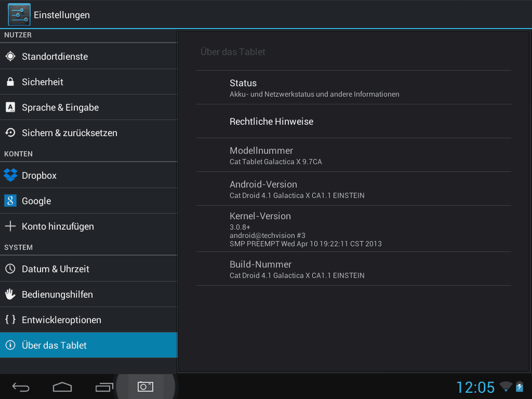Click the plus icon for Konto hinzufügen
Screen dimensions: 532x399
coord(10,226)
